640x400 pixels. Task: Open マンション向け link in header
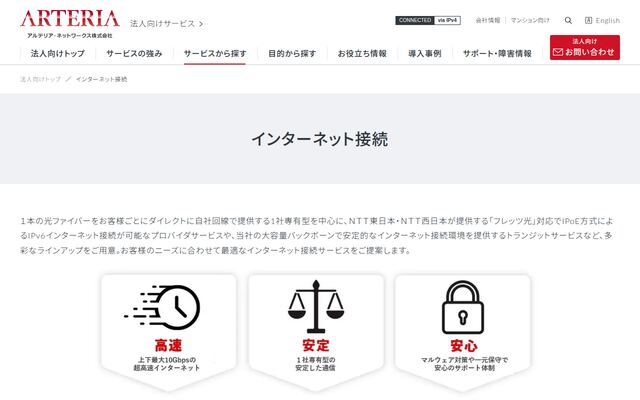click(530, 20)
